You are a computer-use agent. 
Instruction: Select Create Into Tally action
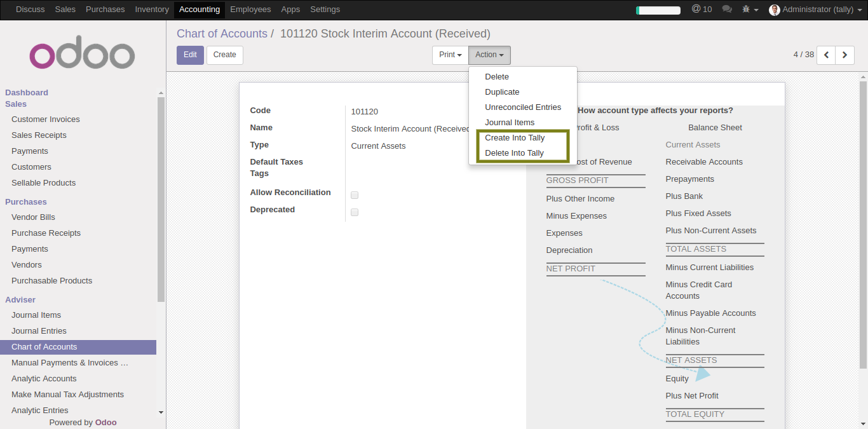click(523, 137)
